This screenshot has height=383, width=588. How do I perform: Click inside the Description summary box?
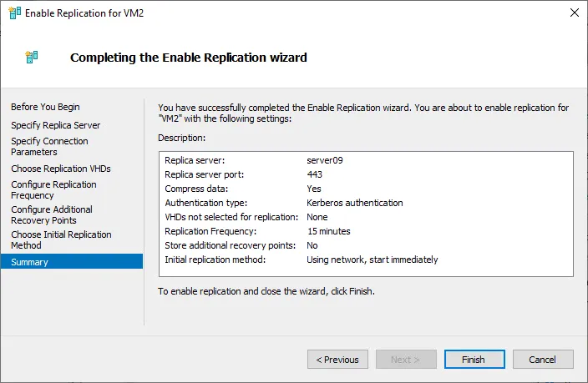tap(366, 214)
